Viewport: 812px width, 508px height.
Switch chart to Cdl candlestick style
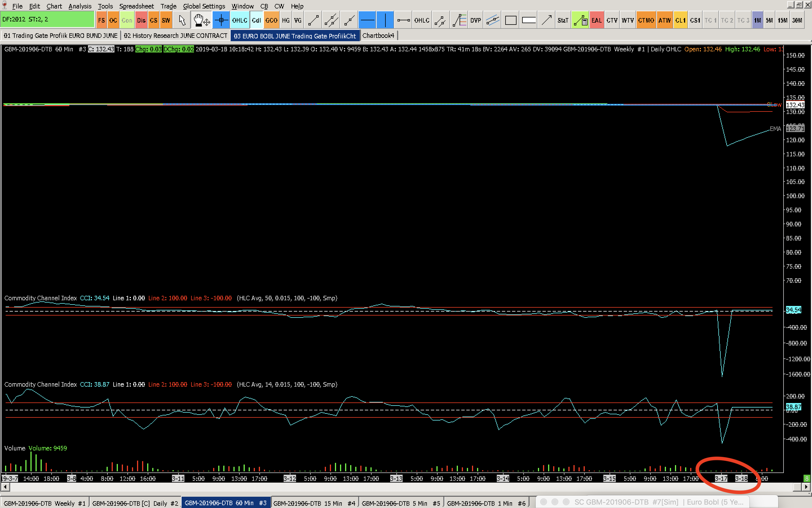256,20
